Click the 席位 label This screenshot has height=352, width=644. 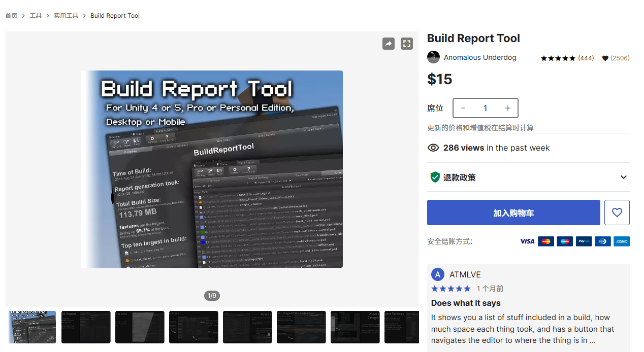pos(435,108)
